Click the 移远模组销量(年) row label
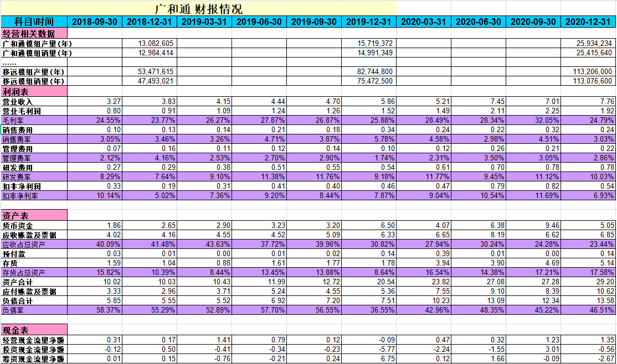Image resolution: width=617 pixels, height=364 pixels. click(34, 81)
